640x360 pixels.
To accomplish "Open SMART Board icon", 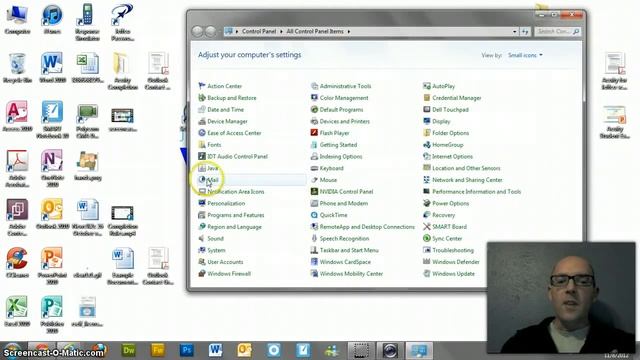I will (427, 227).
